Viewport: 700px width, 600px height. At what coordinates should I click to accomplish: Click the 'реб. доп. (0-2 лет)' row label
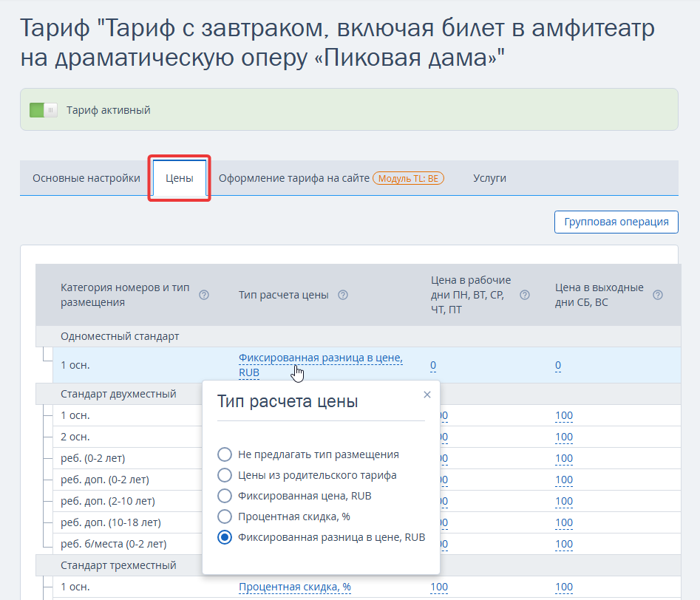(x=105, y=480)
